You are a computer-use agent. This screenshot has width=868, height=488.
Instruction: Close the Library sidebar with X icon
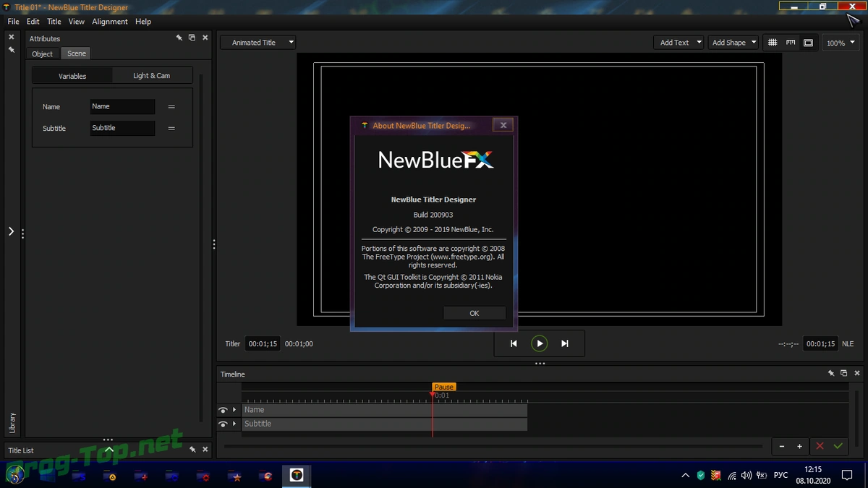click(12, 37)
